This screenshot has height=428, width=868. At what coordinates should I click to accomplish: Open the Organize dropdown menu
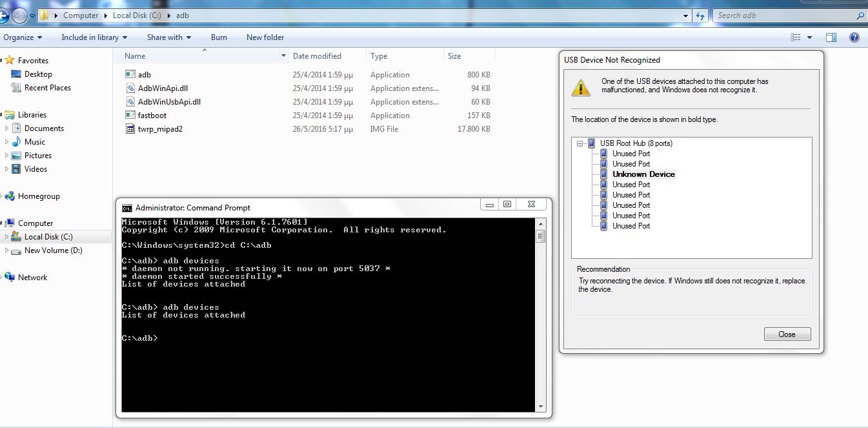[23, 37]
